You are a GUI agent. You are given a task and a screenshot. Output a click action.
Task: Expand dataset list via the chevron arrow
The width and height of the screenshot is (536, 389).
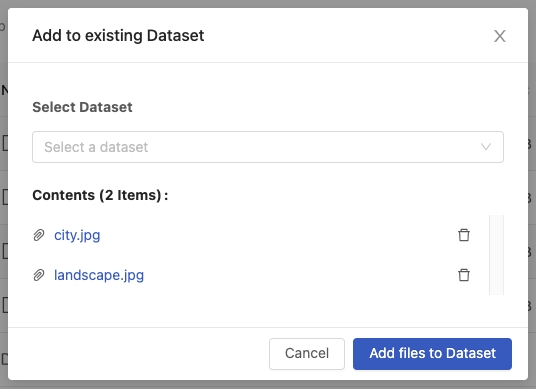486,147
